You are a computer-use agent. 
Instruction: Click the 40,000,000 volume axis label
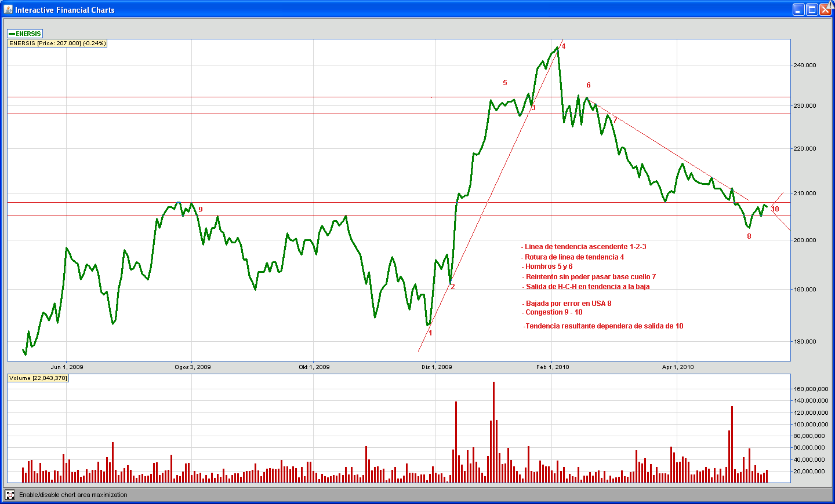coord(809,460)
